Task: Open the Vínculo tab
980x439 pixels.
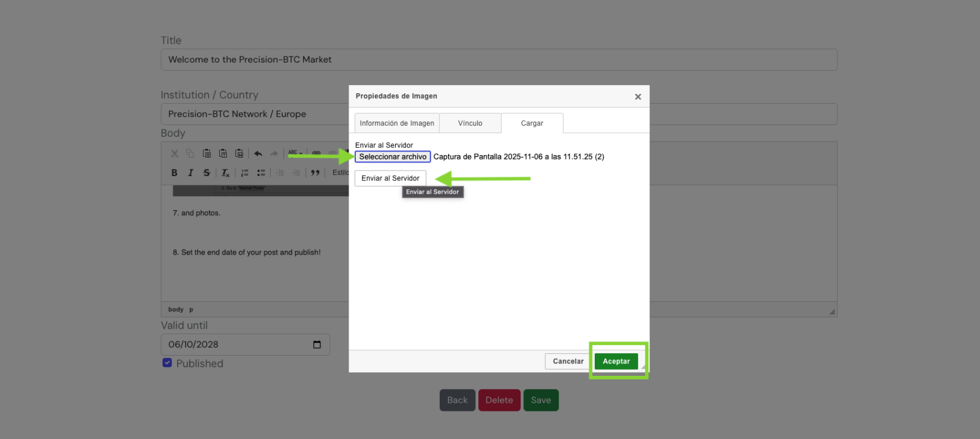Action: coord(470,123)
